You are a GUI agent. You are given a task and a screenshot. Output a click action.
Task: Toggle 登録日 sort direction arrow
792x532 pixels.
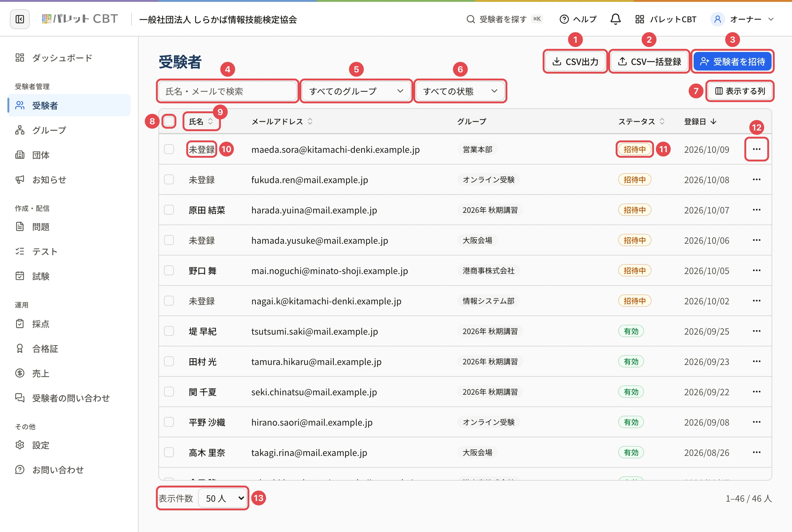pos(713,122)
